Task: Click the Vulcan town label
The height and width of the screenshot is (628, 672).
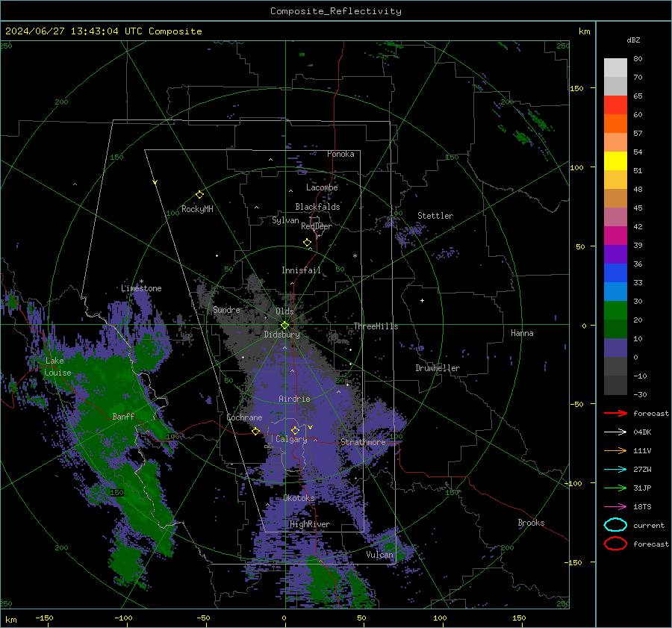Action: pos(380,555)
